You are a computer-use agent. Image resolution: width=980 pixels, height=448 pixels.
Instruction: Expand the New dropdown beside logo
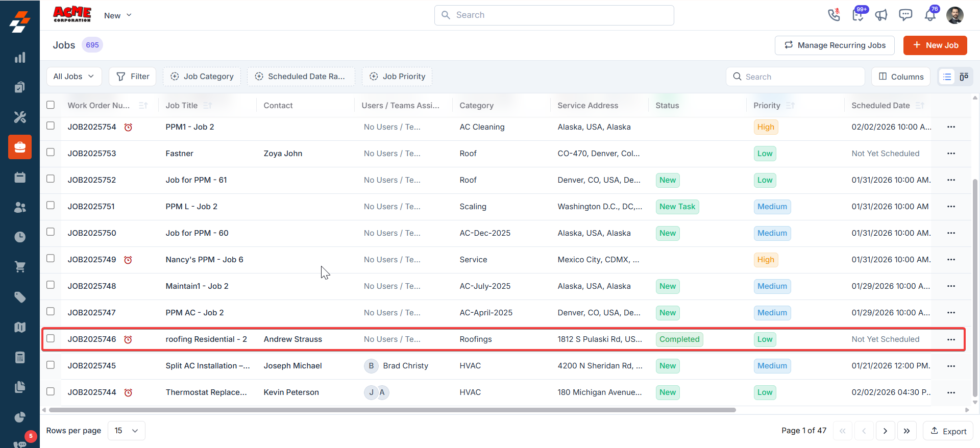pyautogui.click(x=118, y=15)
